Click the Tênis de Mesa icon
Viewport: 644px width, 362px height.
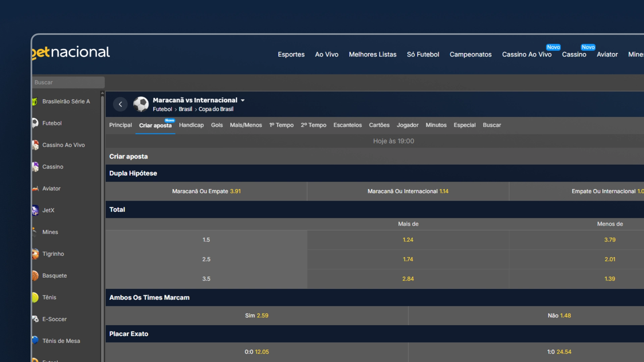pos(35,340)
